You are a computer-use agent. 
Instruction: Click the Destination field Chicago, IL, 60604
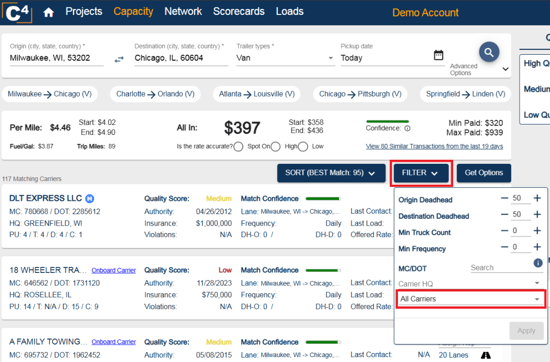coord(181,58)
